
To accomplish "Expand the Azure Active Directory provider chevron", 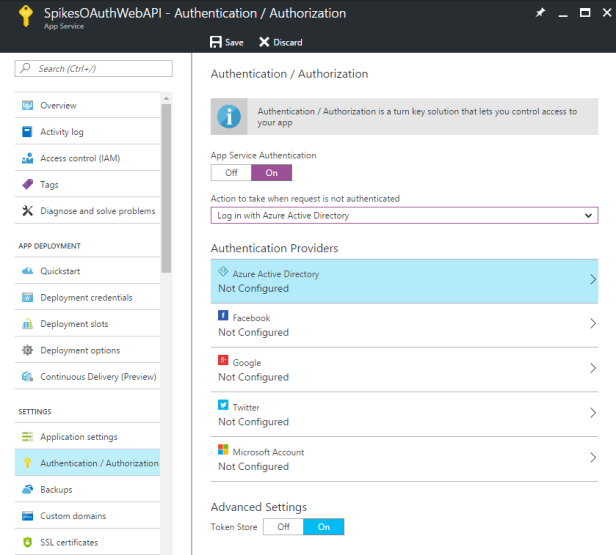I will point(593,279).
